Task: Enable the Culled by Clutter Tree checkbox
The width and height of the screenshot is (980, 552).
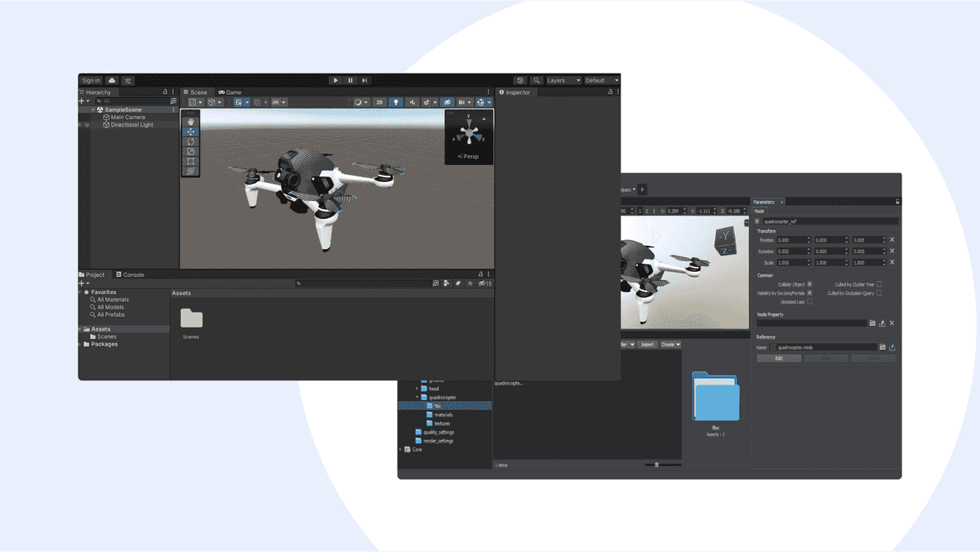Action: 880,284
